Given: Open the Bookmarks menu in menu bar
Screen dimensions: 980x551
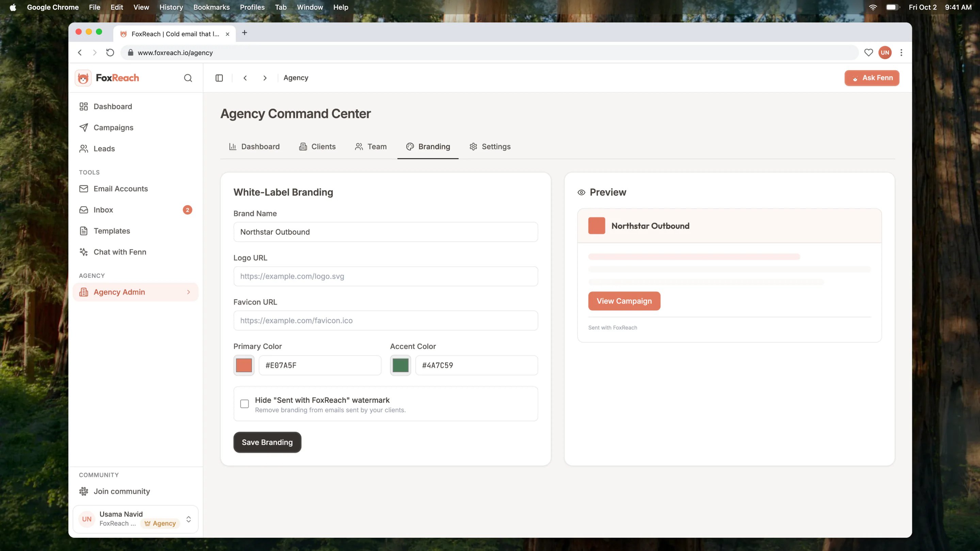Looking at the screenshot, I should click(x=212, y=7).
